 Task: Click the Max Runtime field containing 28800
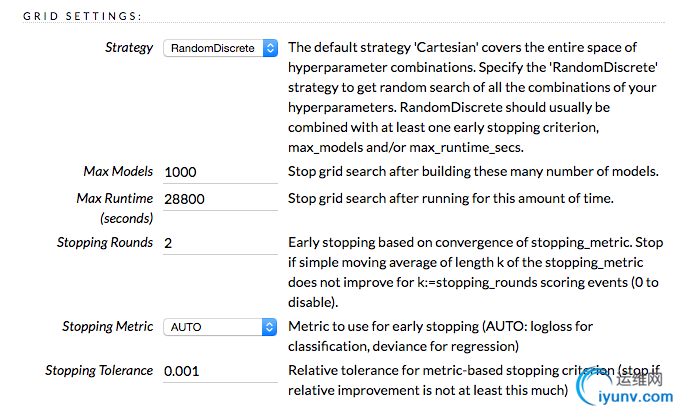click(x=220, y=199)
